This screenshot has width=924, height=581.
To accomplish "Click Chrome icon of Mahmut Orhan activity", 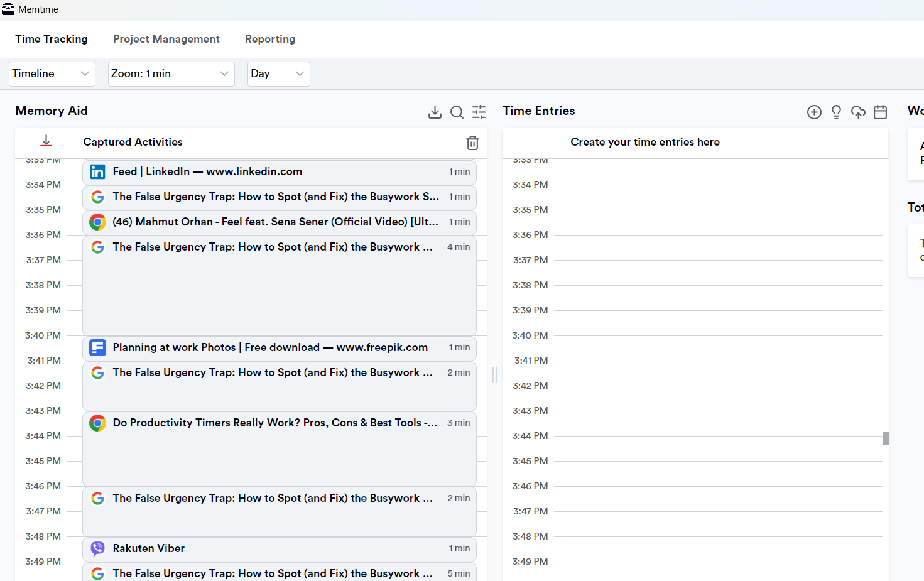I will (97, 222).
